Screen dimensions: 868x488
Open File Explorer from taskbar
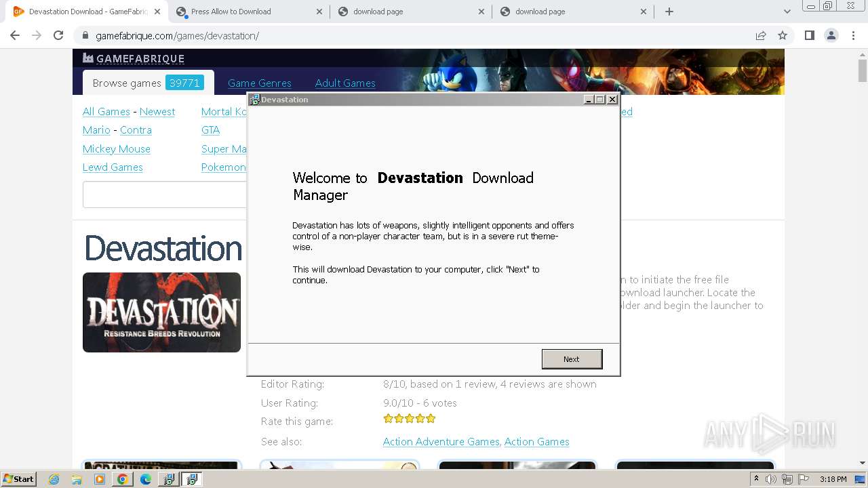click(x=77, y=479)
